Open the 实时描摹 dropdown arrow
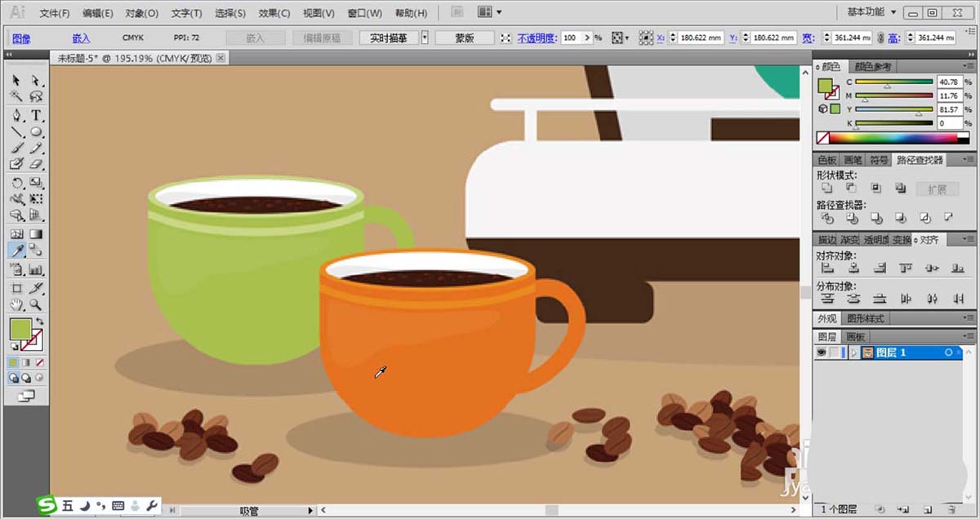This screenshot has width=980, height=519. tap(425, 38)
